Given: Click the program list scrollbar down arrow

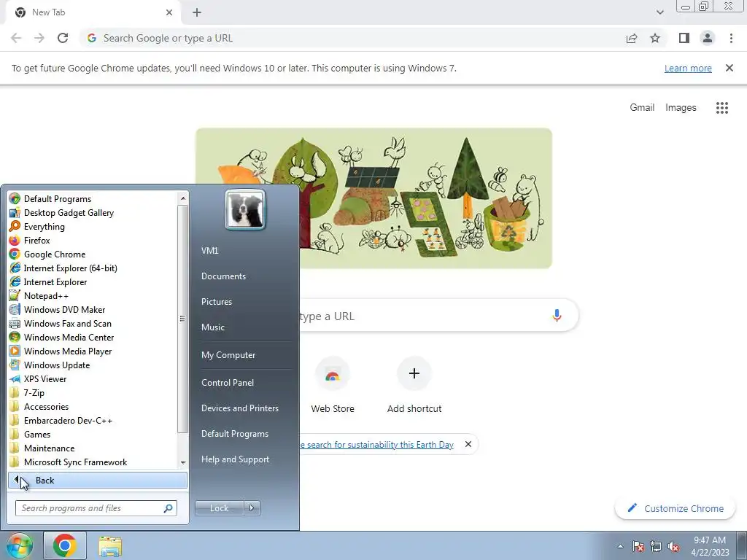Looking at the screenshot, I should (183, 462).
